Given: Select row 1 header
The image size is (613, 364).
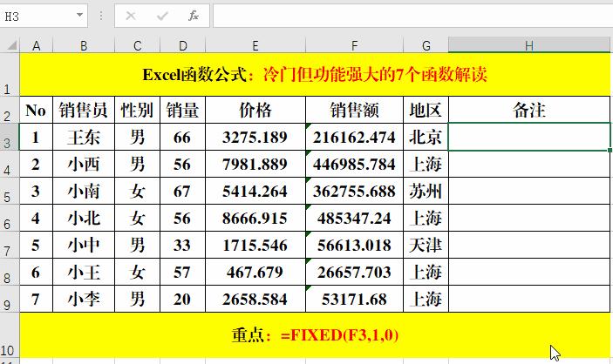Looking at the screenshot, I should [10, 75].
